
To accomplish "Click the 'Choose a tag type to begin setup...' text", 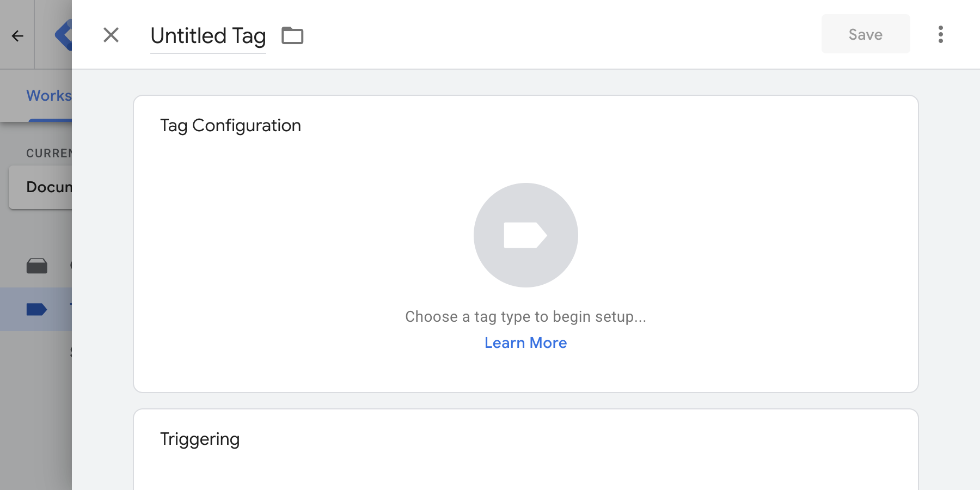I will 526,316.
